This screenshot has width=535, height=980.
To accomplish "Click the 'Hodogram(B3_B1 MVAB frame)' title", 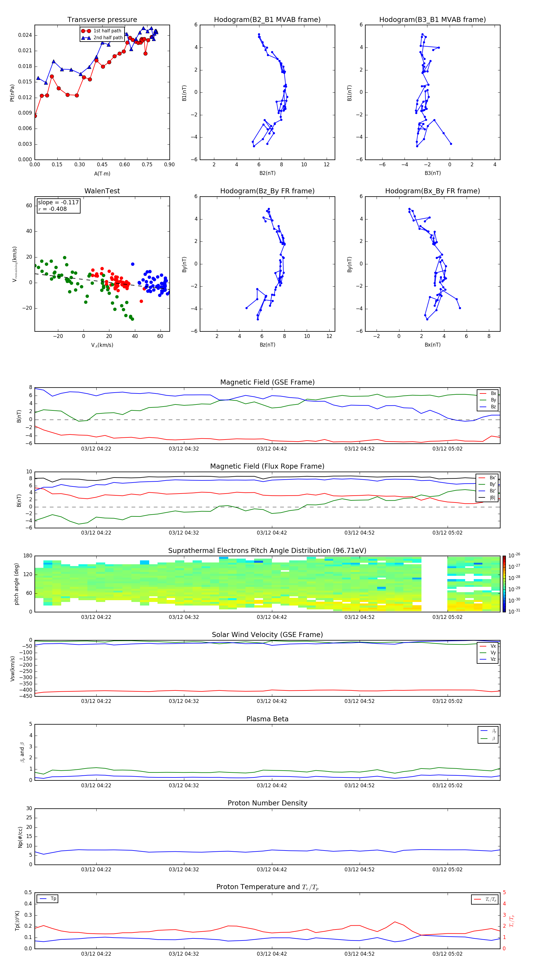I will [x=432, y=19].
